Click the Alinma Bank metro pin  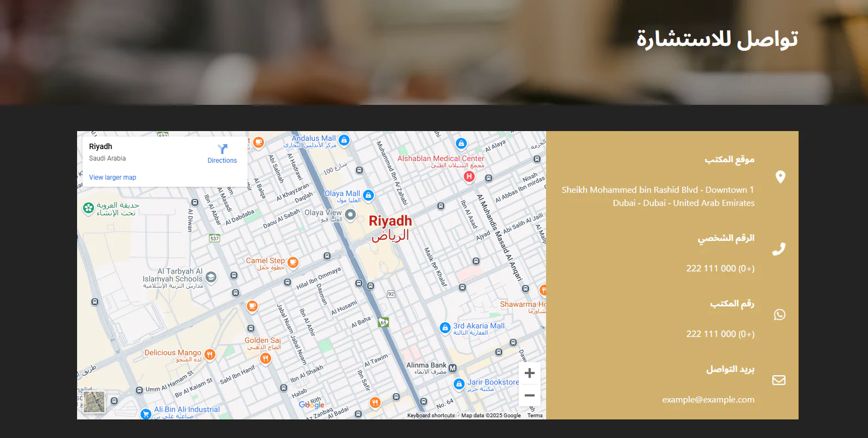tap(453, 368)
